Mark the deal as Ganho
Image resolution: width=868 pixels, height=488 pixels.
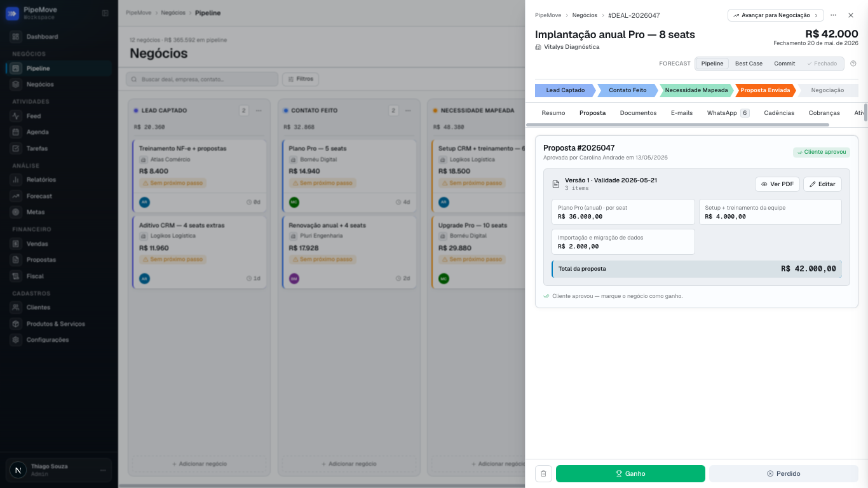[x=630, y=473]
